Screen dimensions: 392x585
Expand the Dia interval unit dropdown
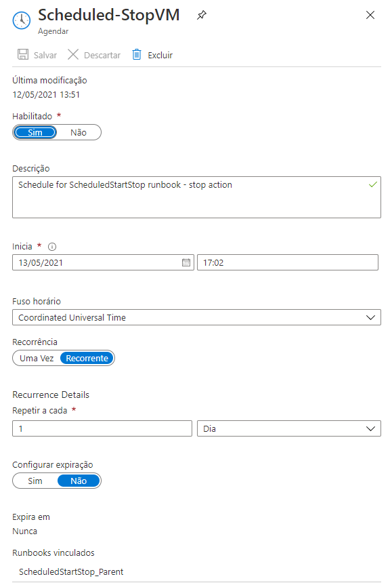pyautogui.click(x=289, y=428)
